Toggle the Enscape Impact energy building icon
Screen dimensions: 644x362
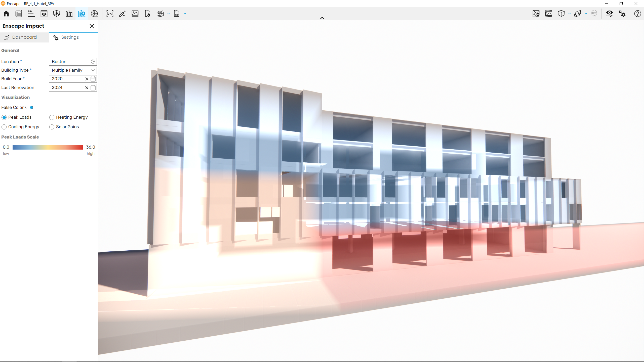[82, 14]
